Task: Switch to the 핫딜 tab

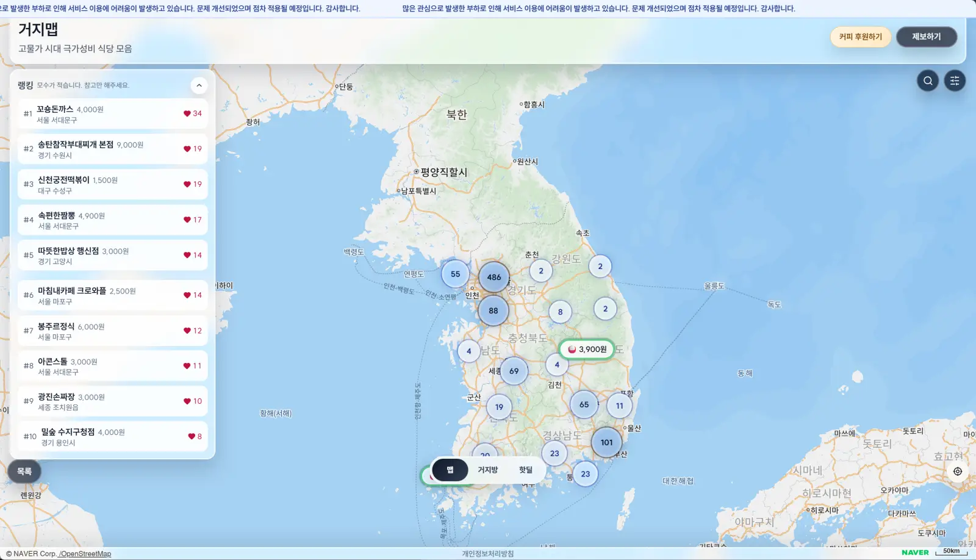Action: 525,470
